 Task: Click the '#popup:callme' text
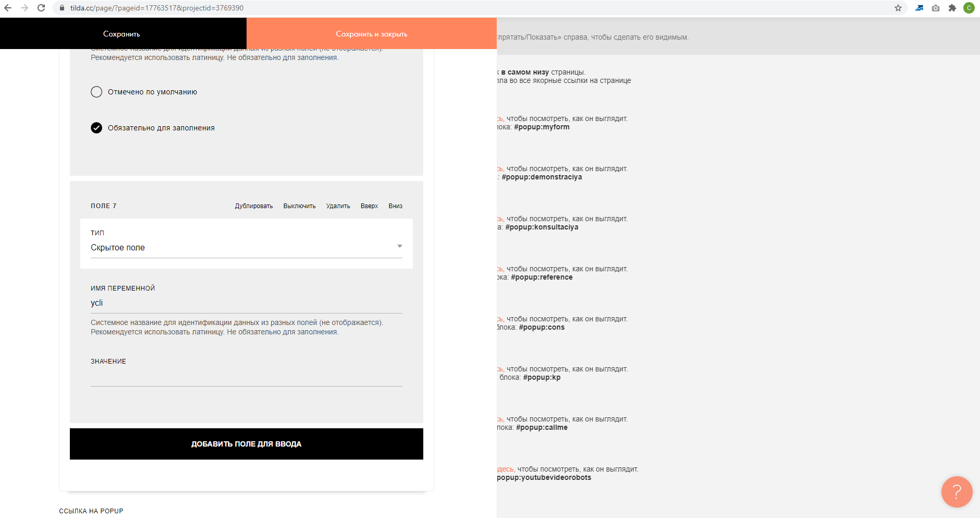tap(542, 427)
